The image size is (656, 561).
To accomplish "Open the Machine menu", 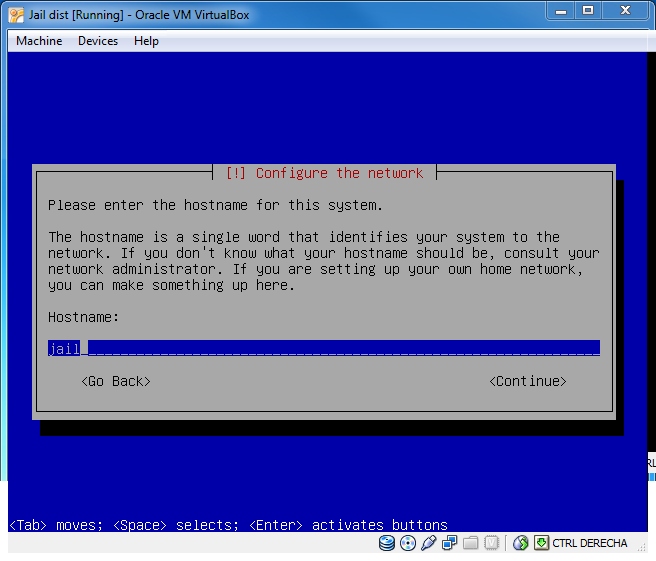I will click(x=39, y=41).
